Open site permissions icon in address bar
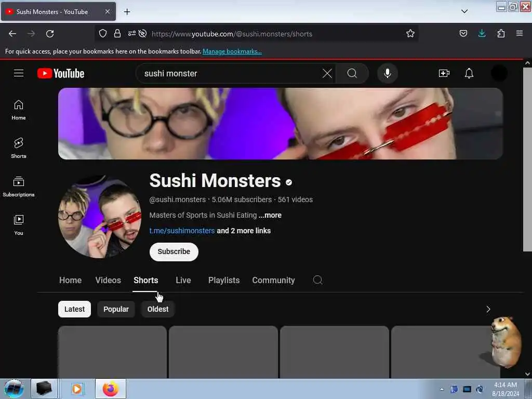This screenshot has width=532, height=399. (x=131, y=33)
